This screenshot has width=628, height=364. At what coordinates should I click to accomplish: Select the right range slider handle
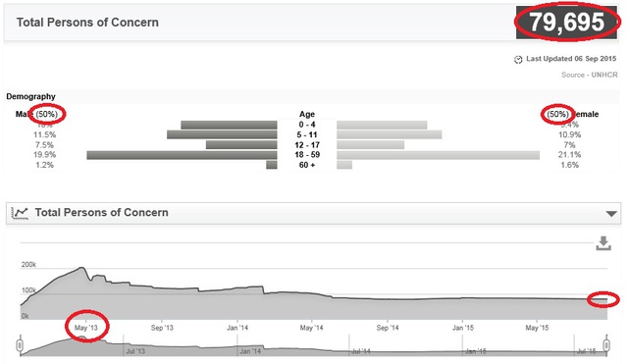(606, 345)
